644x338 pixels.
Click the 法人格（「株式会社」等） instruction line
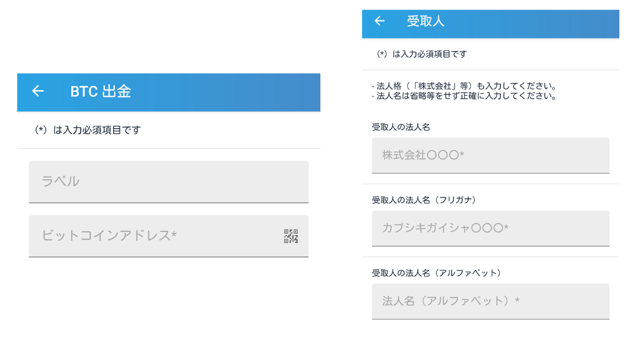point(463,86)
